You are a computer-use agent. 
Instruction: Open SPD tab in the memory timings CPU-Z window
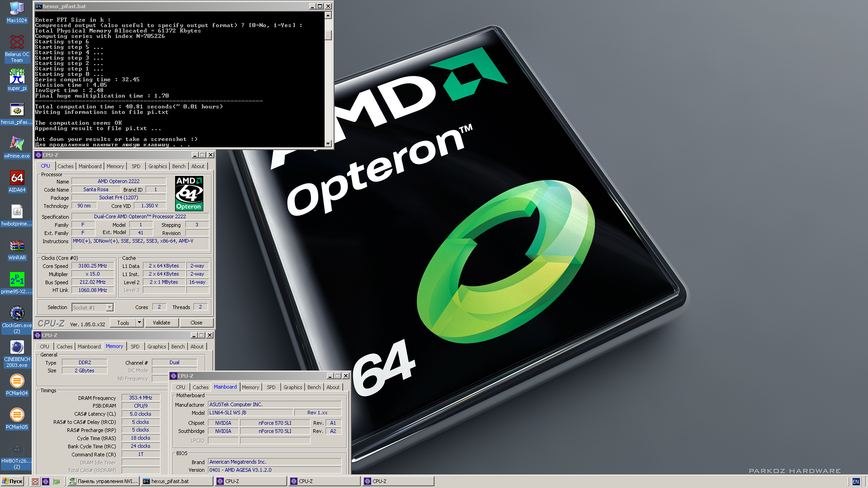pyautogui.click(x=135, y=347)
